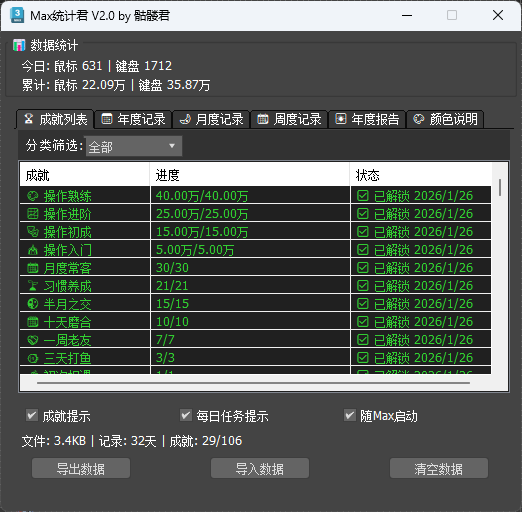Click unlocked check icon in 三天打鱼 row
Image resolution: width=522 pixels, height=512 pixels.
tap(363, 358)
